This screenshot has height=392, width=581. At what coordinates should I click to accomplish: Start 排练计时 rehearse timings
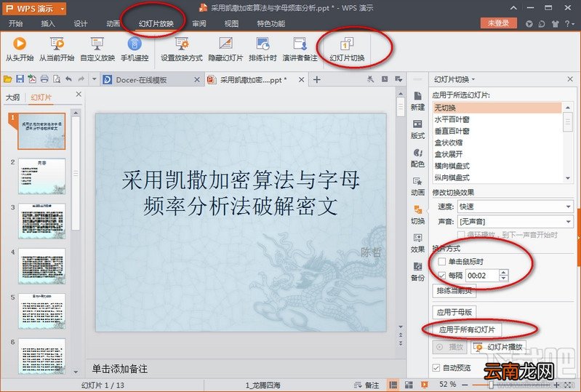(x=263, y=49)
